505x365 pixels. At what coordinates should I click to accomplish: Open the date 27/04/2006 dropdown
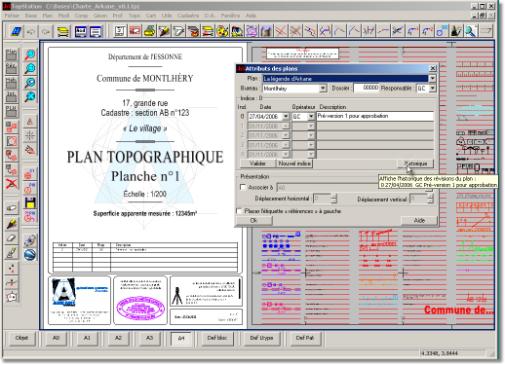(286, 116)
